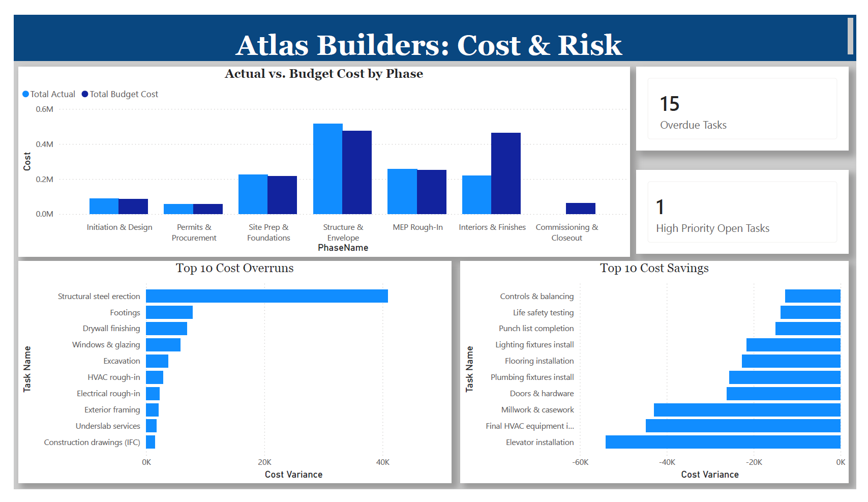Click the 'Electrical rough-in' task label
Viewport: 868px width, 502px height.
[108, 394]
